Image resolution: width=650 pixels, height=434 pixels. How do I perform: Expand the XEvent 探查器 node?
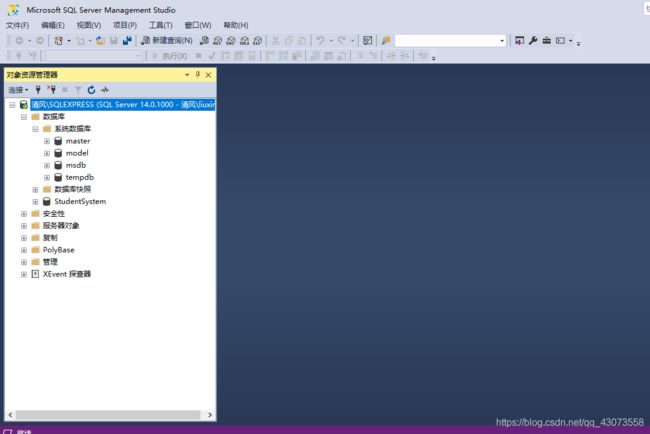click(24, 274)
